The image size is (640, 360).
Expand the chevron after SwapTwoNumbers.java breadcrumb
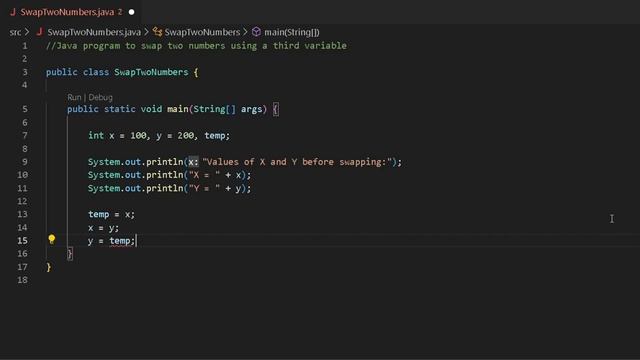pos(147,32)
